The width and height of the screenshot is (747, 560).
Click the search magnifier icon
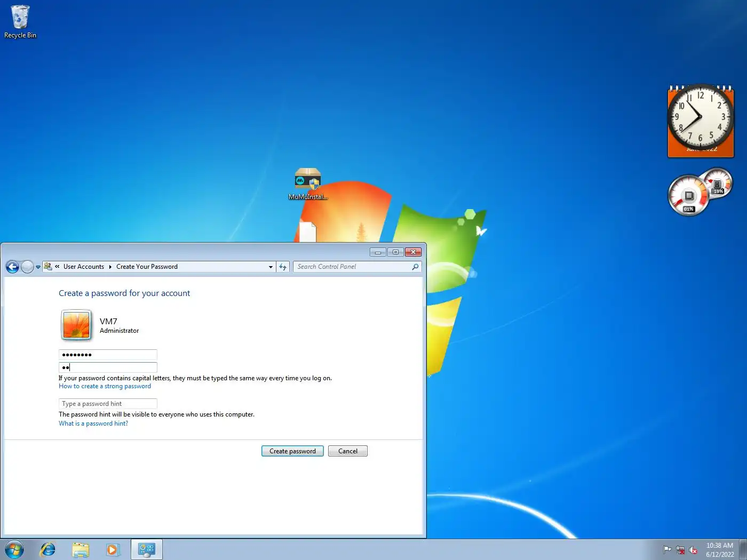[415, 267]
